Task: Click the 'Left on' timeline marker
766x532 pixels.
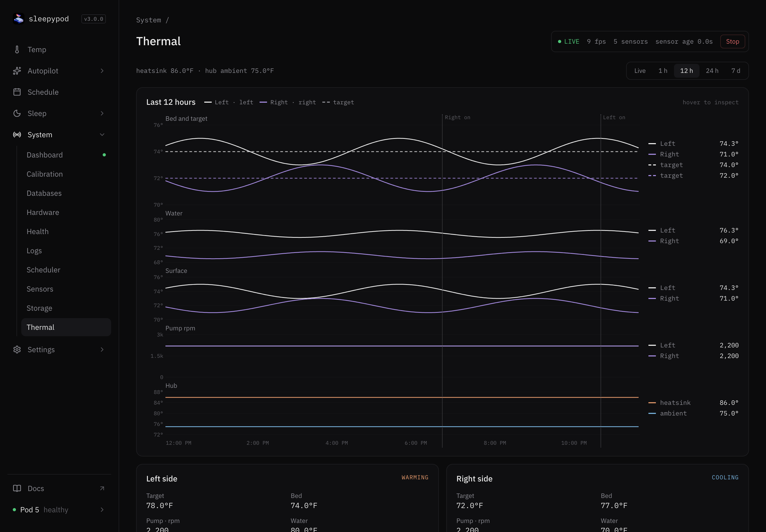Action: click(614, 117)
